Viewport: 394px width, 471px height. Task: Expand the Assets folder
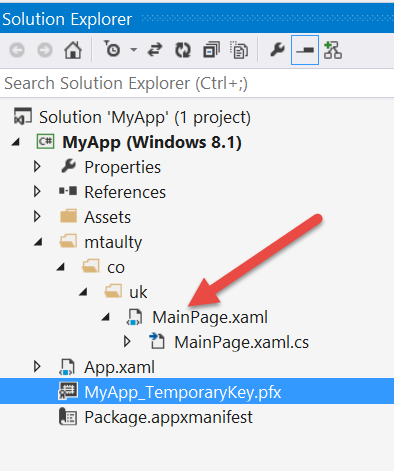coord(37,217)
